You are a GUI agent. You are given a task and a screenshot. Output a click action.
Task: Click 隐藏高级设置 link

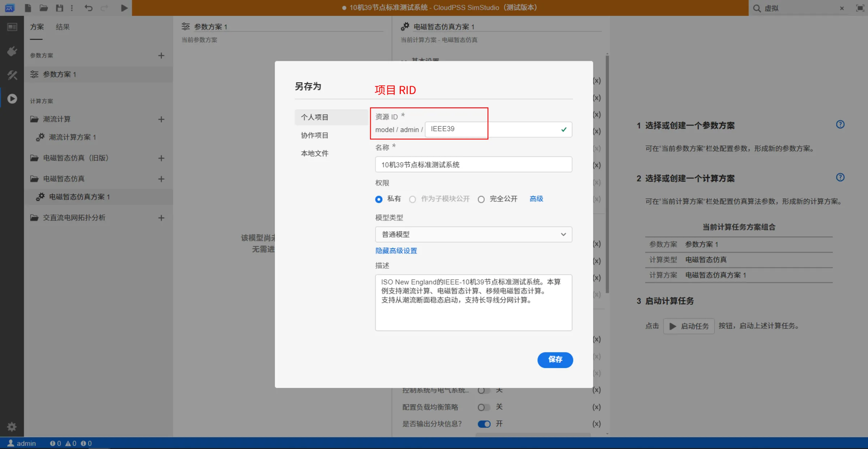pos(396,251)
